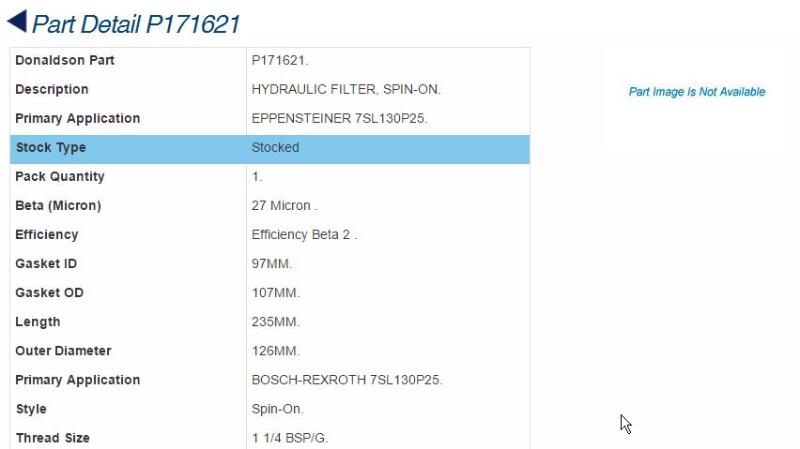Click the Style Spin-On value

point(278,409)
